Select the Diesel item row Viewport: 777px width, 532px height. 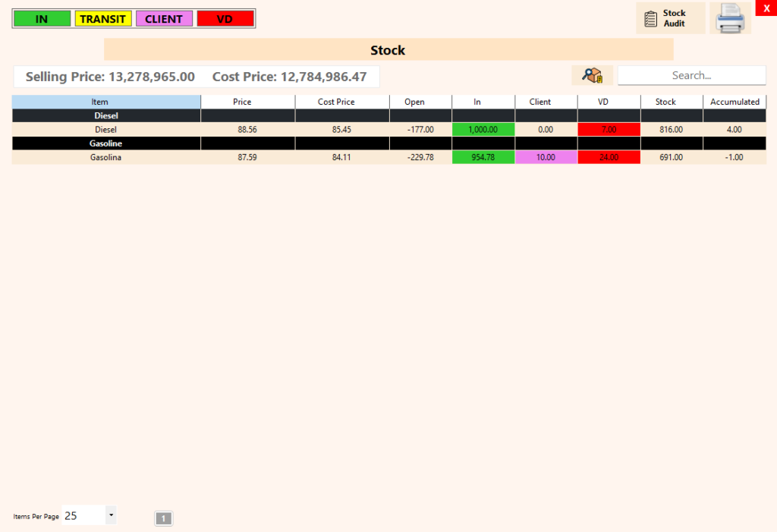coord(105,129)
